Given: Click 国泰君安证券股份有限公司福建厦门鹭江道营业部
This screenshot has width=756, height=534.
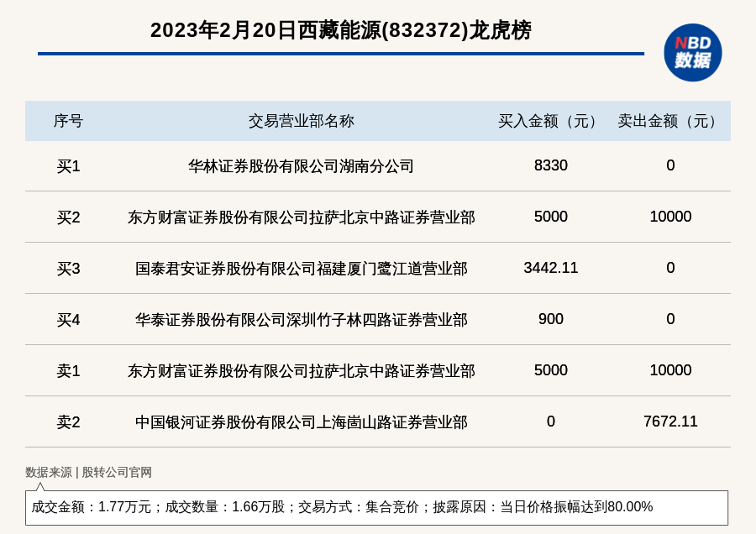Looking at the screenshot, I should pos(302,269).
